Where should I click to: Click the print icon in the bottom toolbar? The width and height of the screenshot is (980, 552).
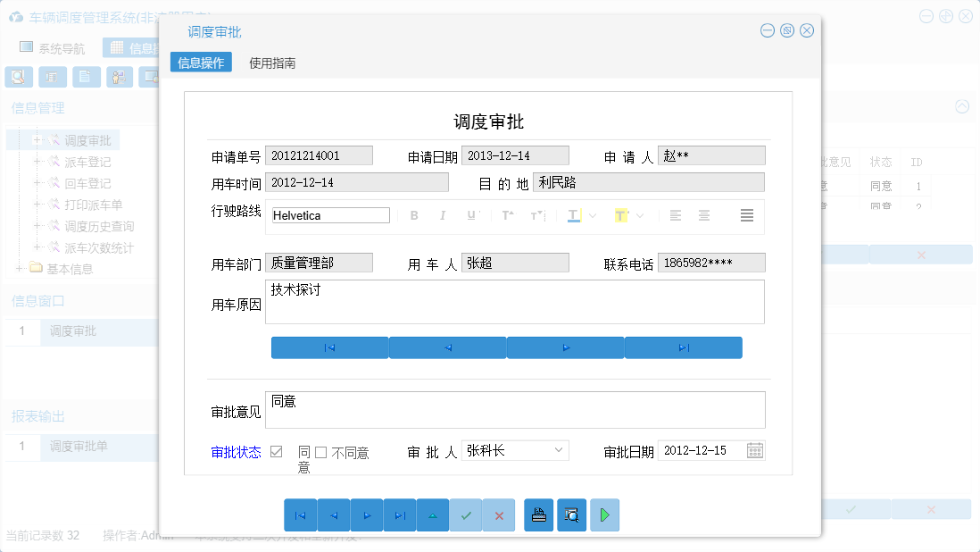(x=539, y=515)
